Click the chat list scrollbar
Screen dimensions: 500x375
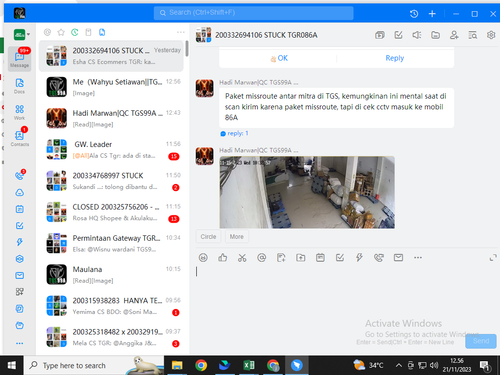[187, 49]
